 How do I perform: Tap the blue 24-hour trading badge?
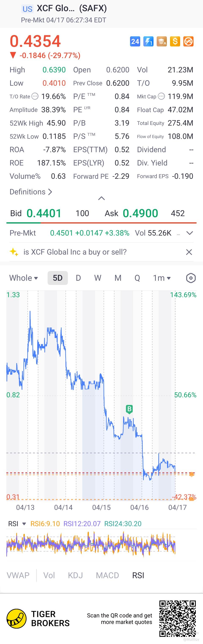pyautogui.click(x=135, y=42)
